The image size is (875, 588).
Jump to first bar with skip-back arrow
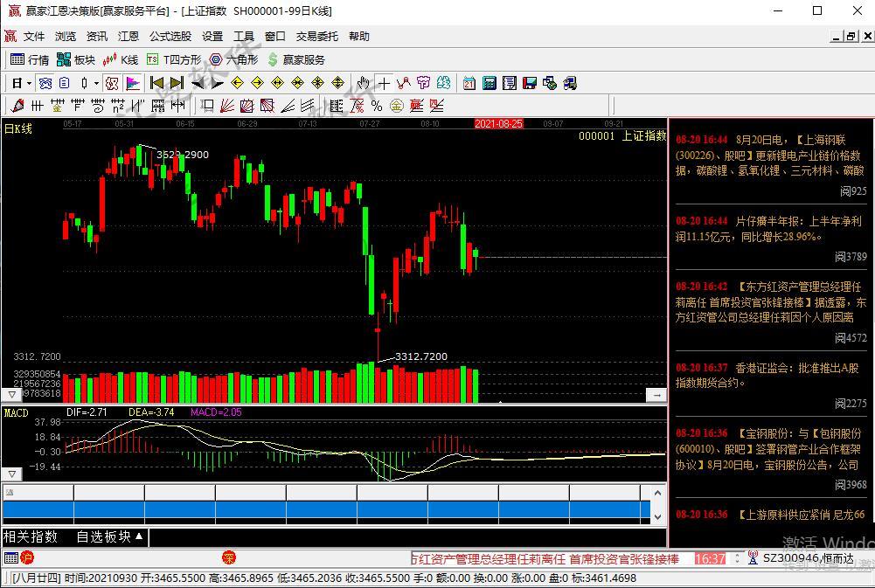tap(156, 83)
